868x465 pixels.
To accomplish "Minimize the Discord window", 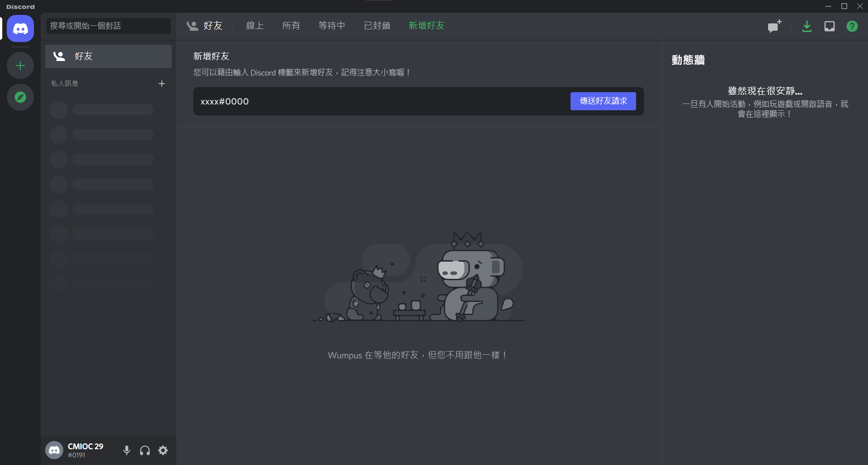I will click(x=828, y=6).
